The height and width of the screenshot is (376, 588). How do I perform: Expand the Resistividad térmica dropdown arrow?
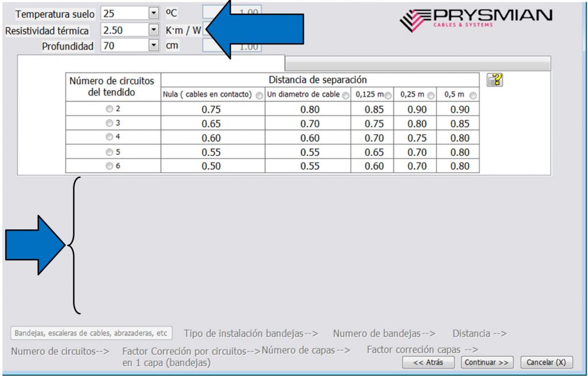tap(153, 30)
